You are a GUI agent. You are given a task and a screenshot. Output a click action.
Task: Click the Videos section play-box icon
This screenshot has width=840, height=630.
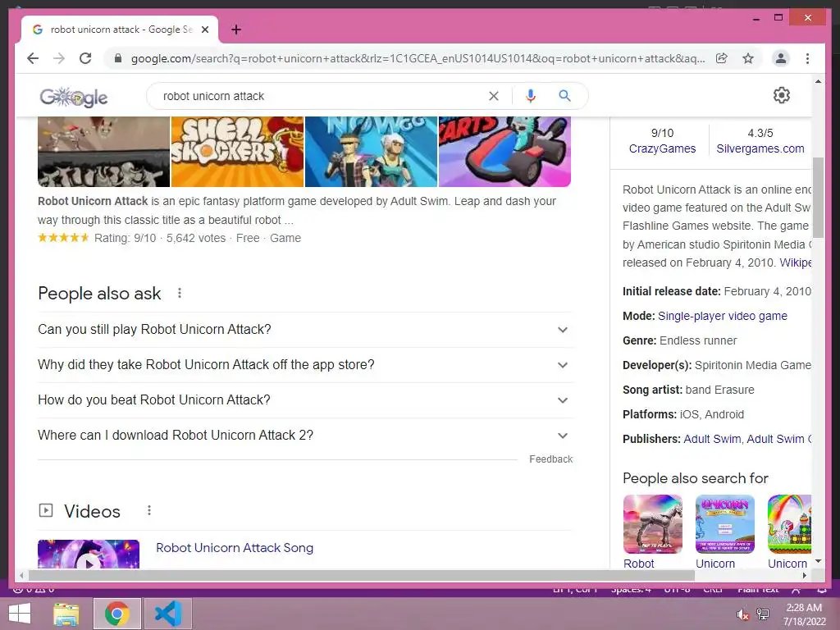pyautogui.click(x=46, y=510)
